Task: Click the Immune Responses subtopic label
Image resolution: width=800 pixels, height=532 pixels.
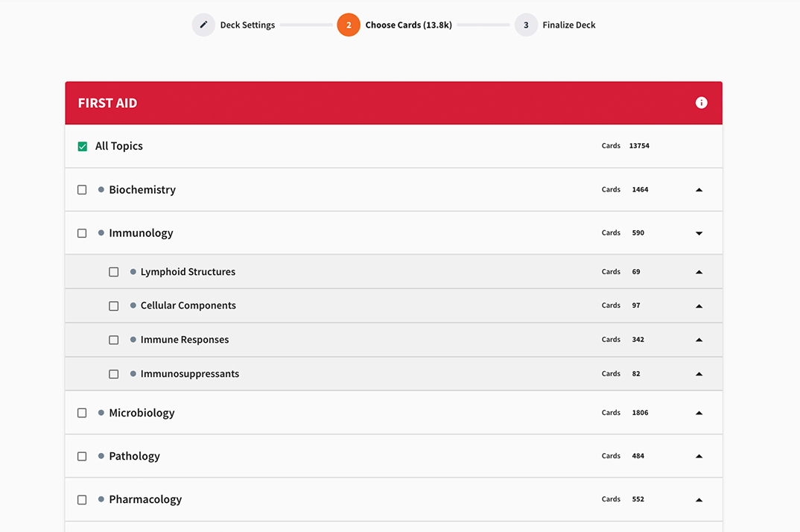Action: point(185,340)
